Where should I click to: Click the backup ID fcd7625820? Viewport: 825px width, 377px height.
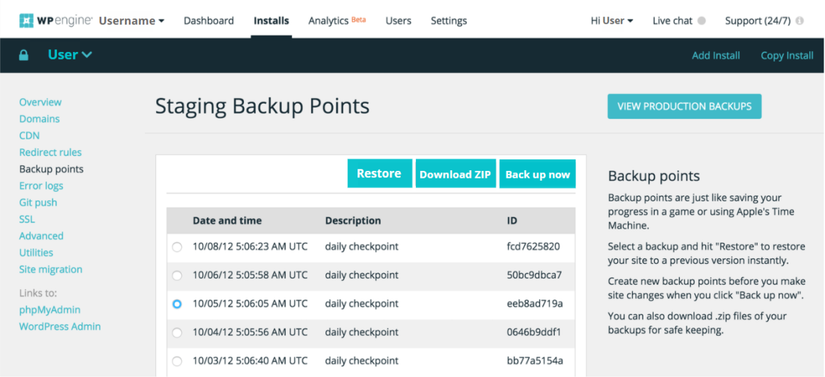(x=534, y=247)
